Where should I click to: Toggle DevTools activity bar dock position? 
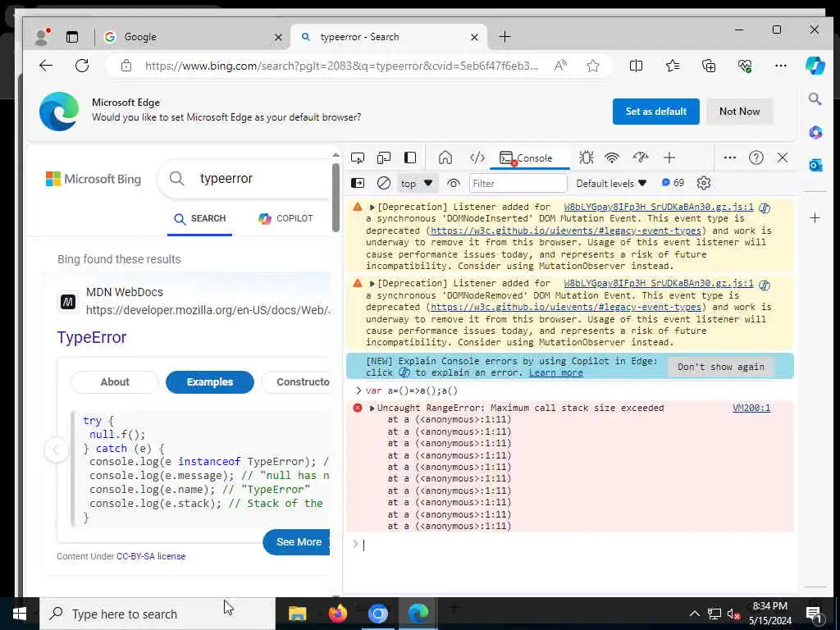(410, 157)
